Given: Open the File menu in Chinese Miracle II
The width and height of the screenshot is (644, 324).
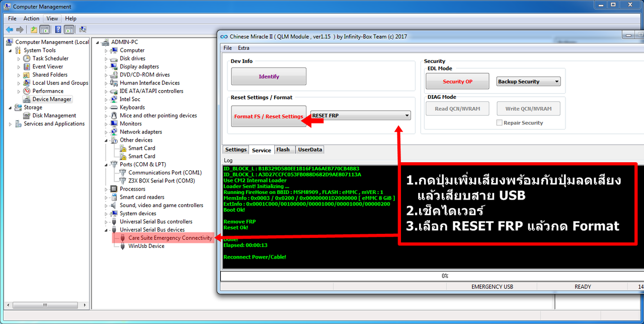Looking at the screenshot, I should coord(227,48).
